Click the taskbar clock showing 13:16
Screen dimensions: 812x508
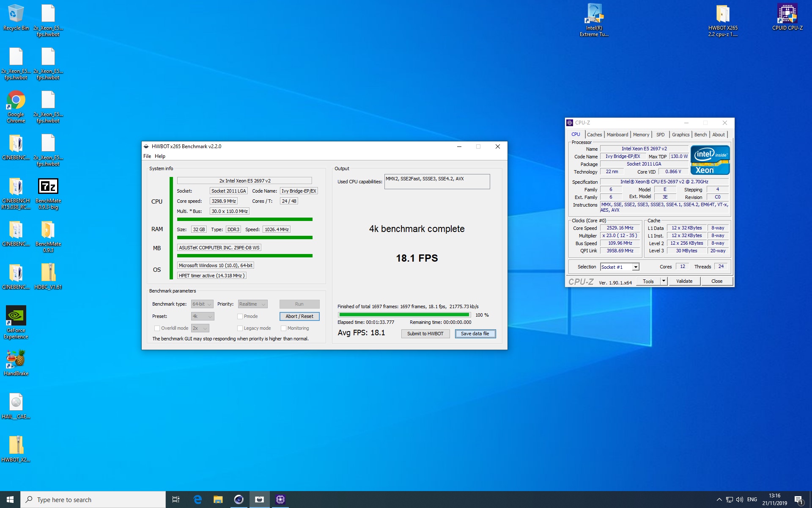(x=774, y=500)
